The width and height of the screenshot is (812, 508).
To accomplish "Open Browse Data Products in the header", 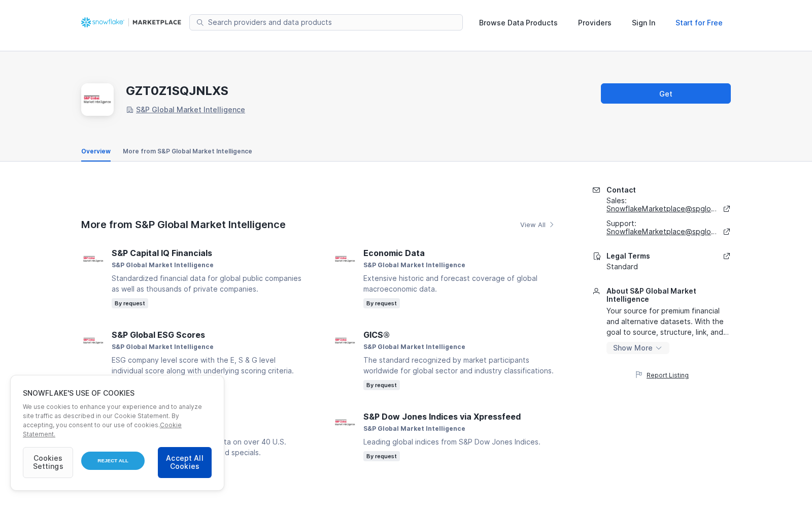I will click(518, 23).
